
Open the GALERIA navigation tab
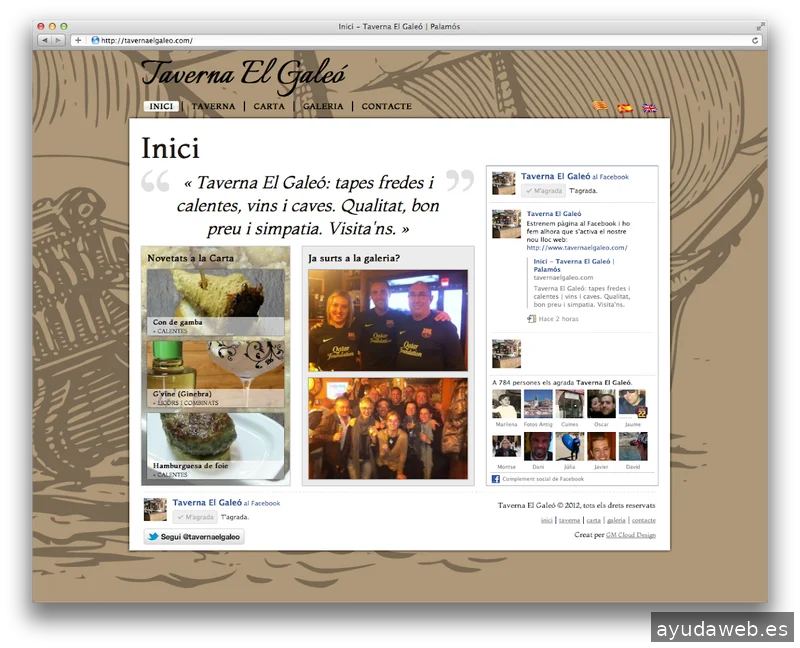(323, 106)
